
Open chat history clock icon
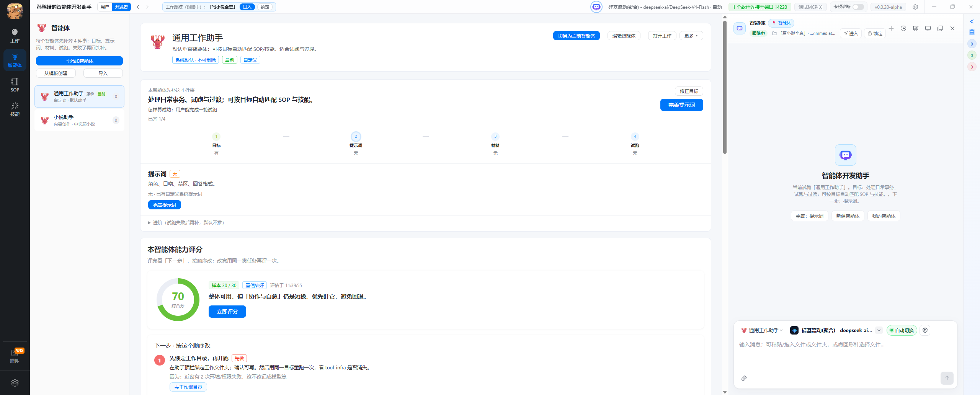coord(903,28)
